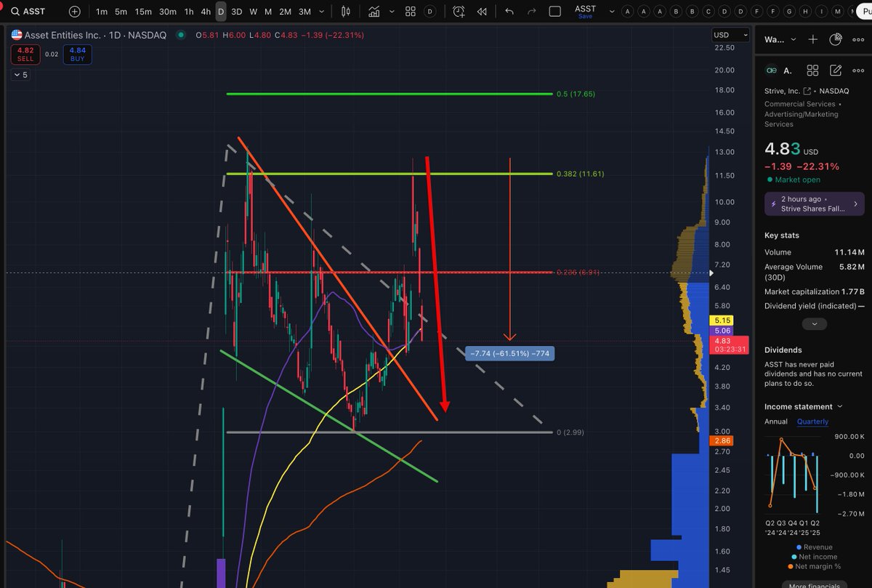This screenshot has width=872, height=588.
Task: Select the 3M timeframe
Action: click(x=304, y=12)
